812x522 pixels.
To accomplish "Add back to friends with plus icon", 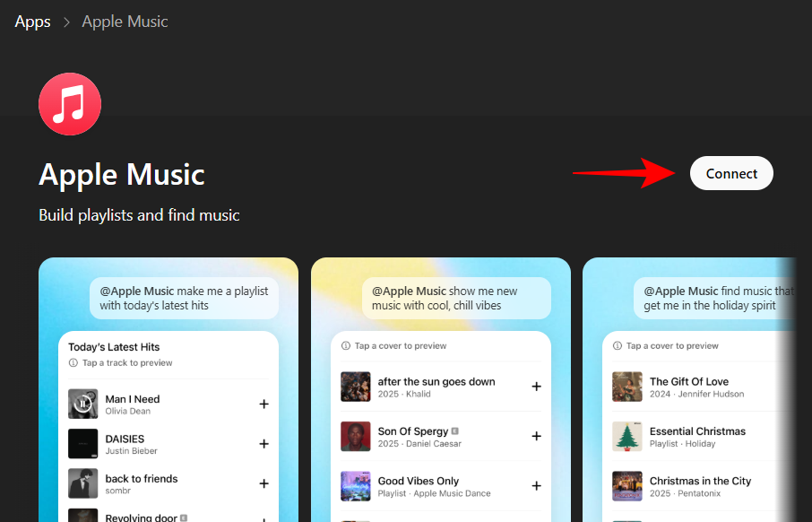I will coord(264,483).
